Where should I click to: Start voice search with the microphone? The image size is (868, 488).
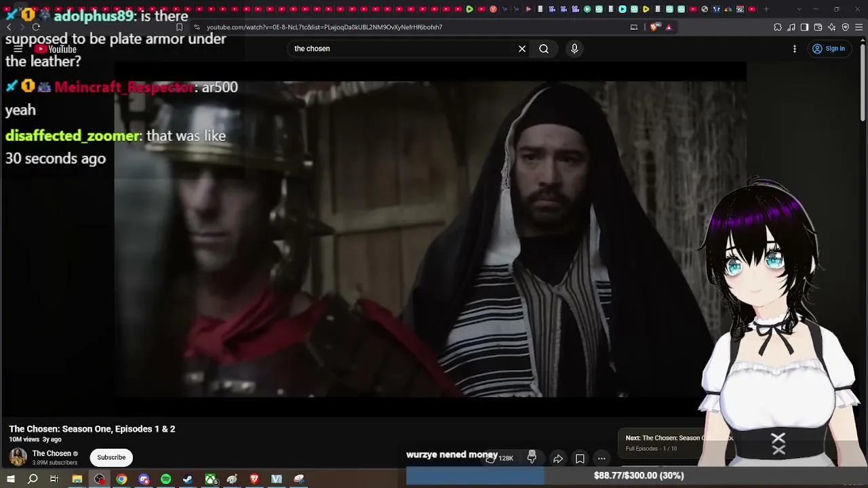pos(574,49)
